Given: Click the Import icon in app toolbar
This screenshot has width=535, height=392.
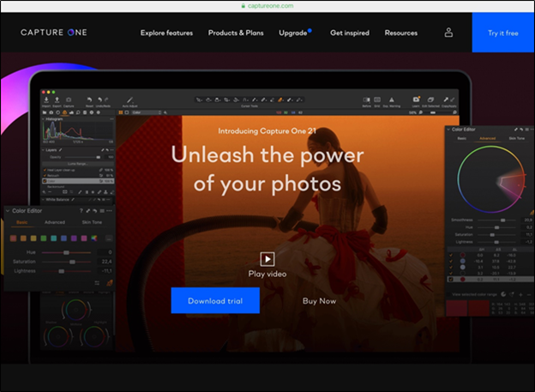Looking at the screenshot, I should pyautogui.click(x=46, y=100).
